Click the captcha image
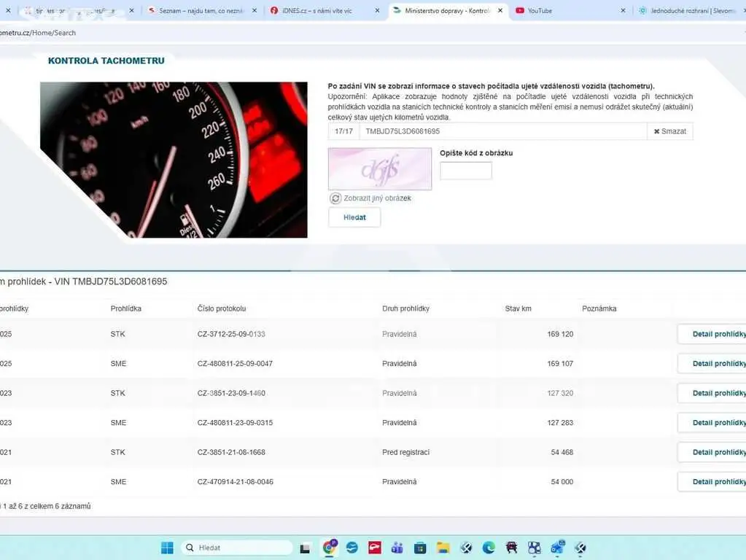Screen dimensions: 746x560 pos(380,169)
